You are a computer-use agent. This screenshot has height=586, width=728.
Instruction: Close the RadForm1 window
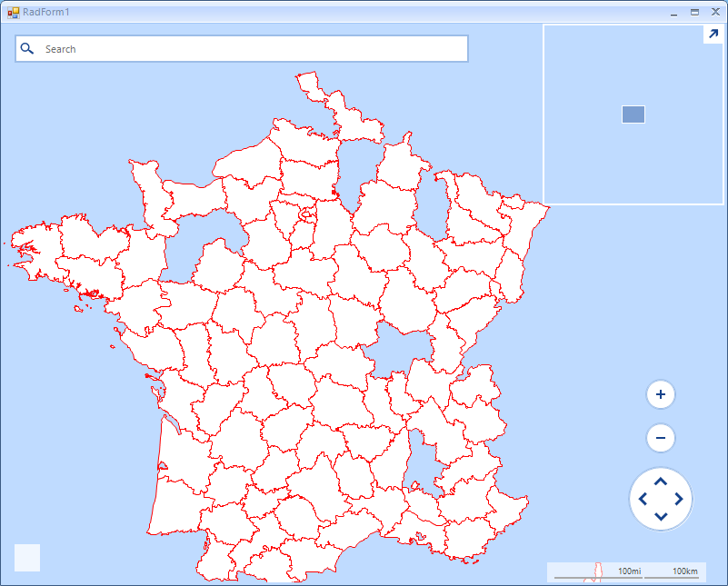715,12
